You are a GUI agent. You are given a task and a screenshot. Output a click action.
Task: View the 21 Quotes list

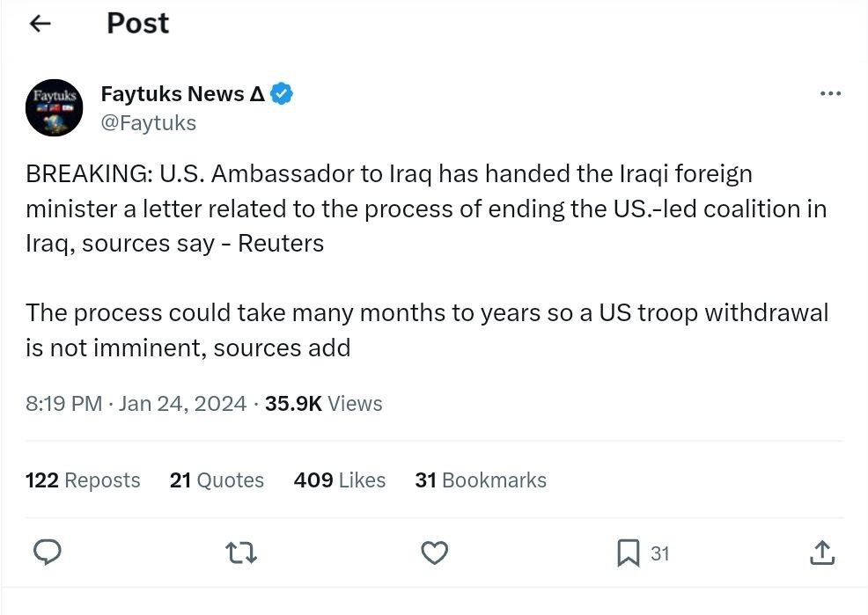(217, 480)
